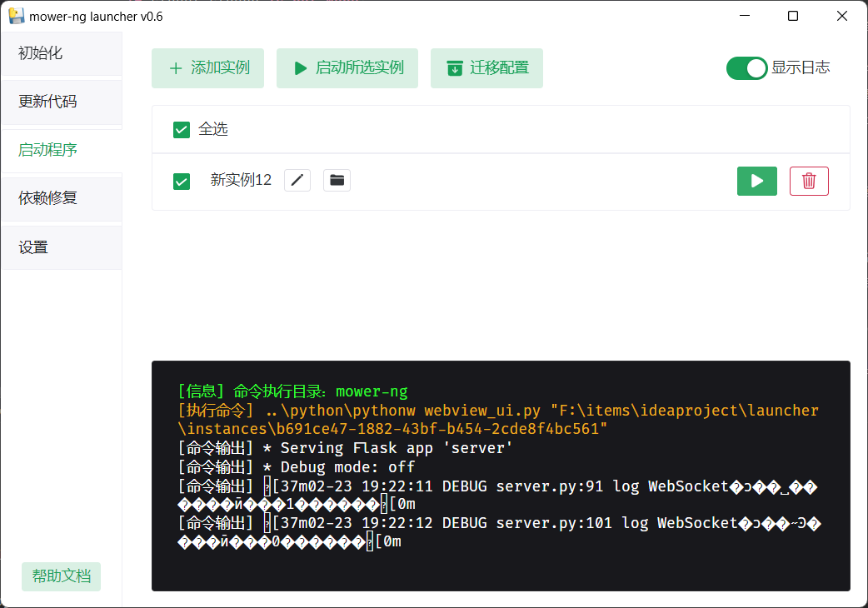868x608 pixels.
Task: Delete 新实例12 with the trash icon
Action: pyautogui.click(x=809, y=181)
